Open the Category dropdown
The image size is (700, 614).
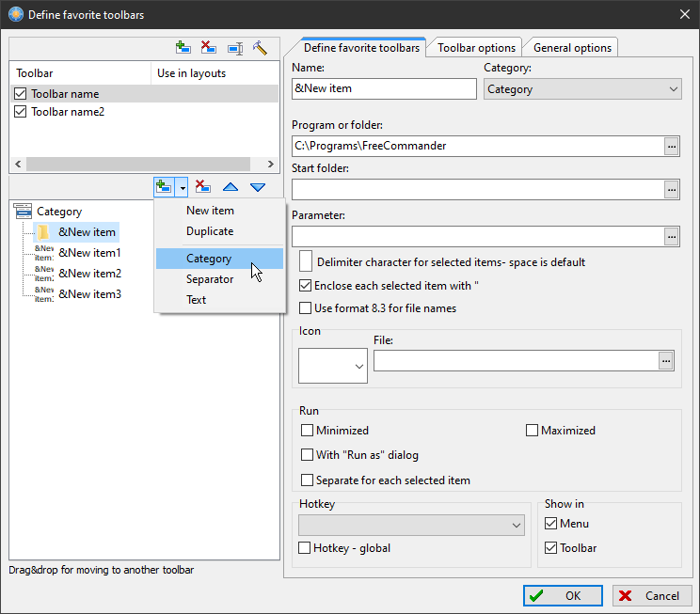tap(582, 89)
